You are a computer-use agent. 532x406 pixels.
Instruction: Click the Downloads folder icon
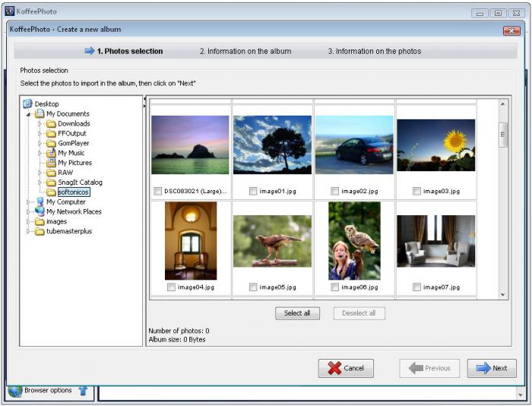pyautogui.click(x=51, y=124)
